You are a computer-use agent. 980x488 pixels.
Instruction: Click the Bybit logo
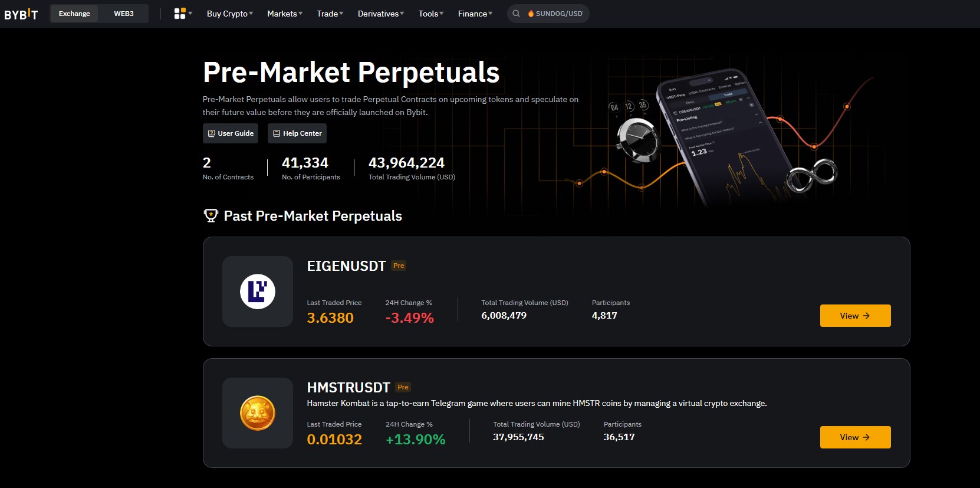(21, 14)
